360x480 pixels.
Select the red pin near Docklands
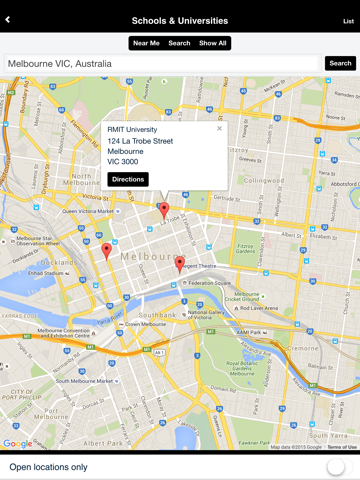tap(106, 251)
